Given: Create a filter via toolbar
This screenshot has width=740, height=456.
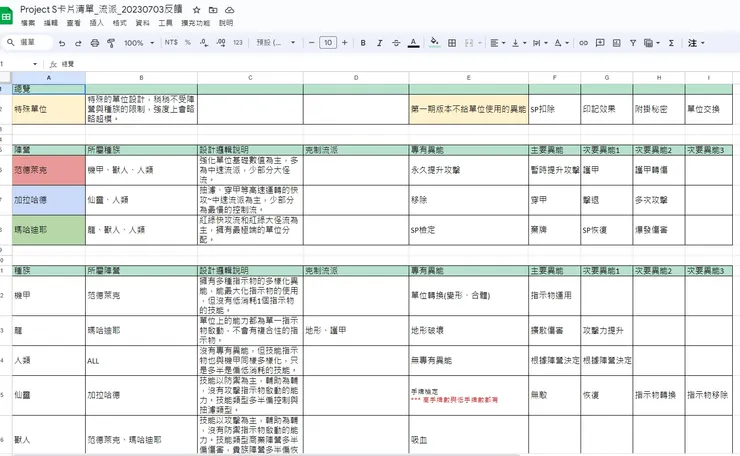Looking at the screenshot, I should pos(633,43).
